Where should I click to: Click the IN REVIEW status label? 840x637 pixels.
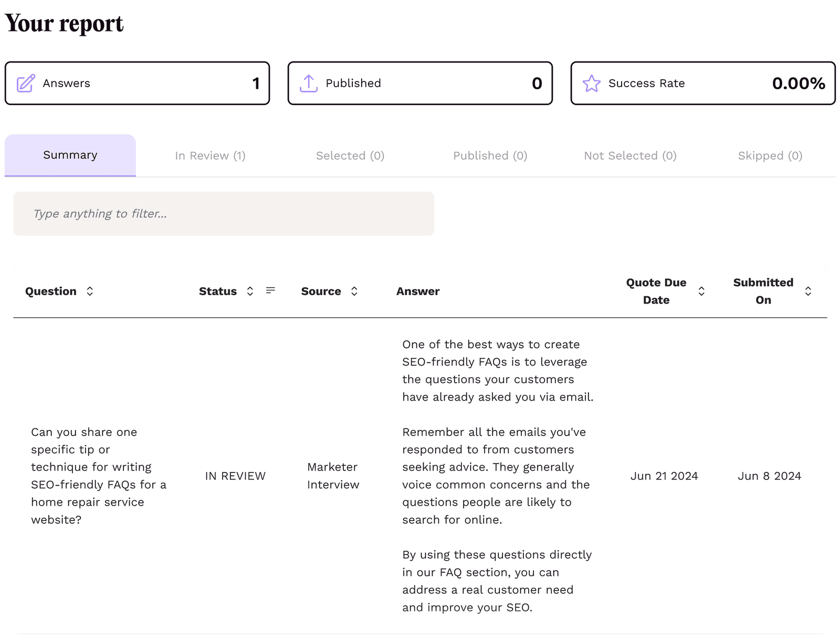[x=235, y=476]
